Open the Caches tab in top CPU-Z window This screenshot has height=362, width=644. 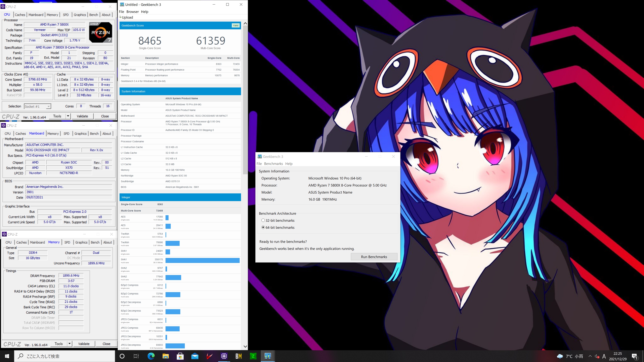[20, 15]
